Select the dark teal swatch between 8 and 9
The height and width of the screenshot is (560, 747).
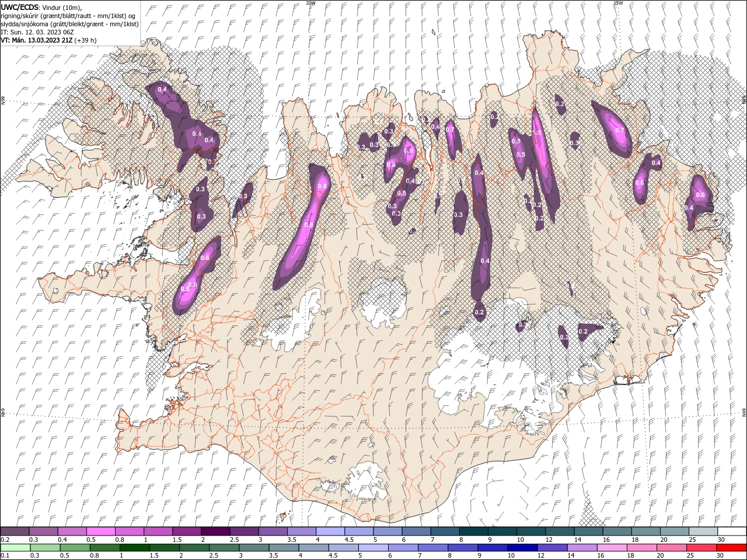(x=474, y=531)
